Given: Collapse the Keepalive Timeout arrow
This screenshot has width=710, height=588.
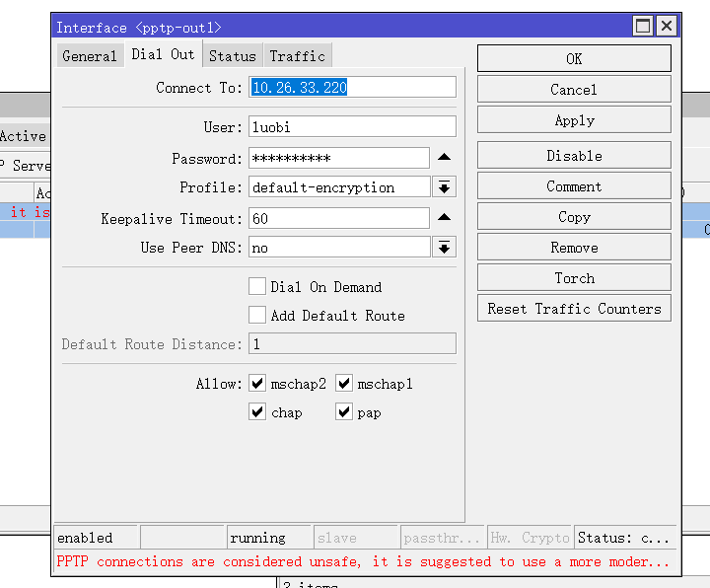Looking at the screenshot, I should pyautogui.click(x=444, y=218).
